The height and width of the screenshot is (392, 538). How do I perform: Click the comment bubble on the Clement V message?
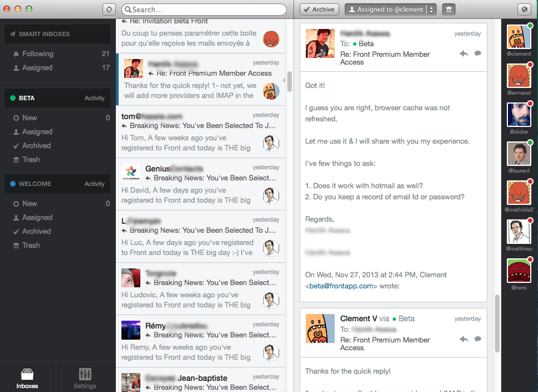(x=478, y=339)
